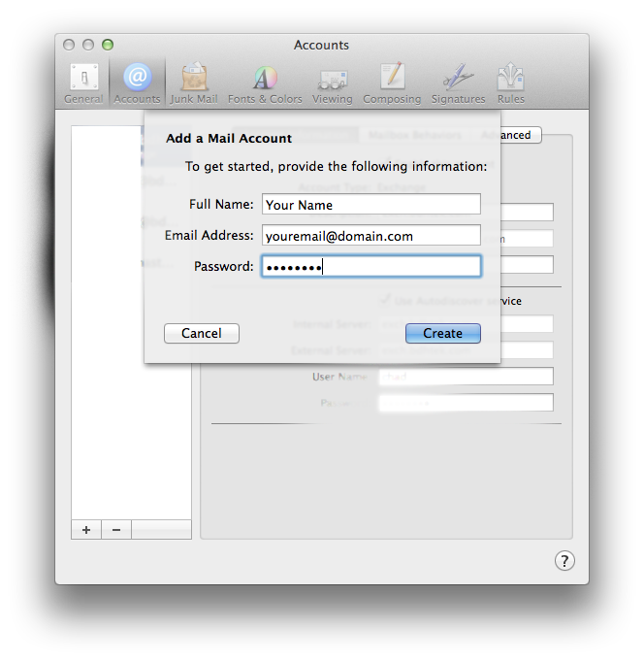This screenshot has width=644, height=661.
Task: Open Fonts & Colors preferences
Action: click(265, 83)
